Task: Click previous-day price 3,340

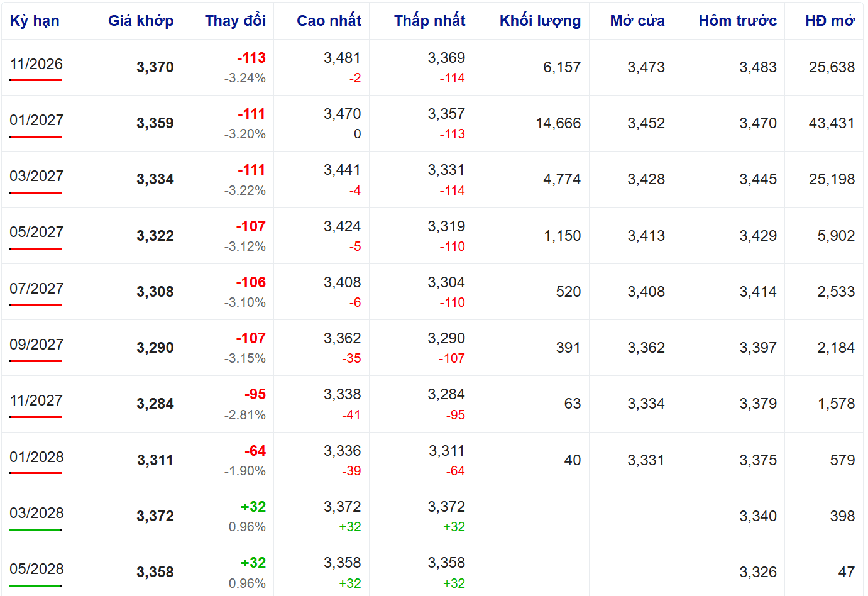Action: click(758, 516)
